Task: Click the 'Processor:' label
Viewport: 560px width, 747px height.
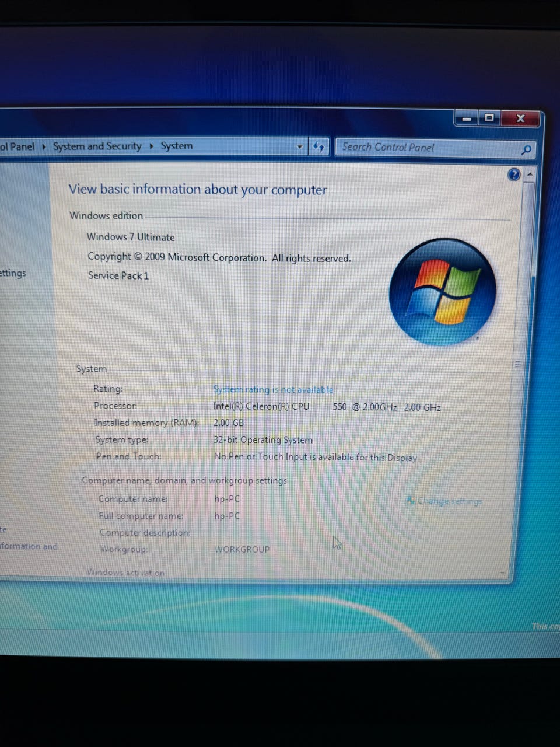Action: click(116, 406)
